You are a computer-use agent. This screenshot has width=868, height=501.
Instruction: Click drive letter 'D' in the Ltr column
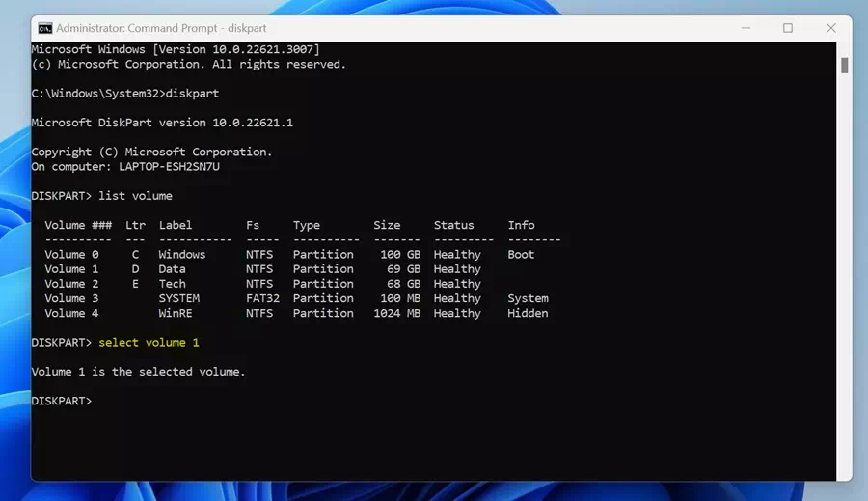pyautogui.click(x=135, y=268)
